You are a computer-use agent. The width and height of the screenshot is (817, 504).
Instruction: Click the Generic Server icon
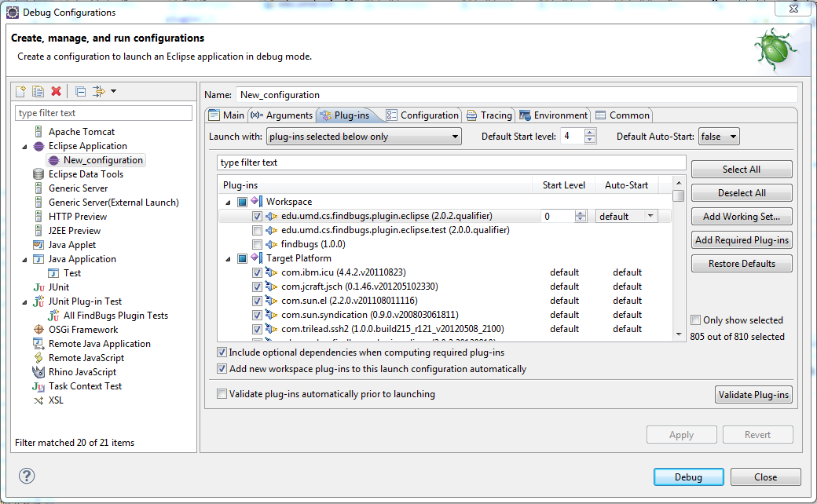point(38,188)
